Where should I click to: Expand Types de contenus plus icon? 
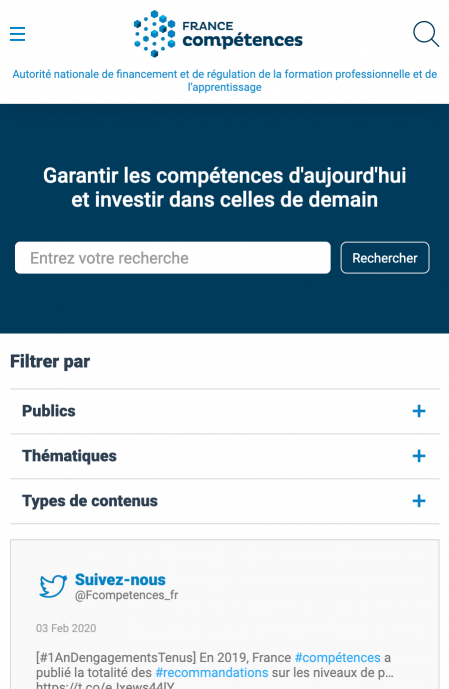pyautogui.click(x=419, y=501)
